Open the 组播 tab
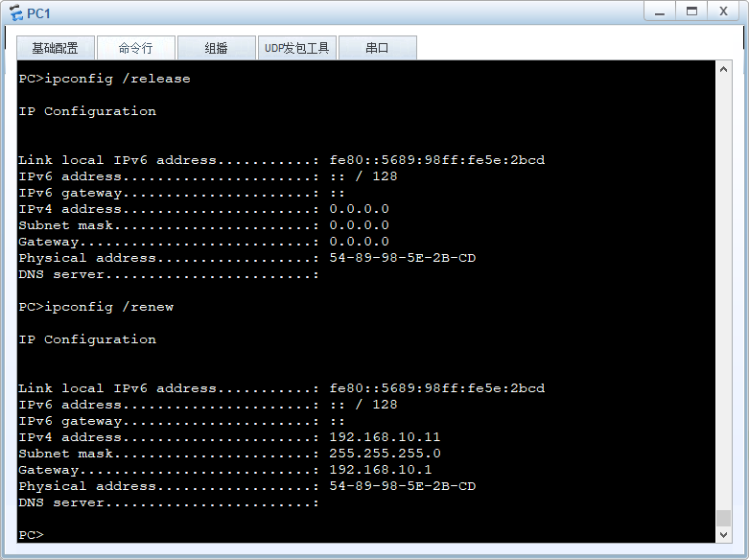The width and height of the screenshot is (749, 560). coord(217,48)
